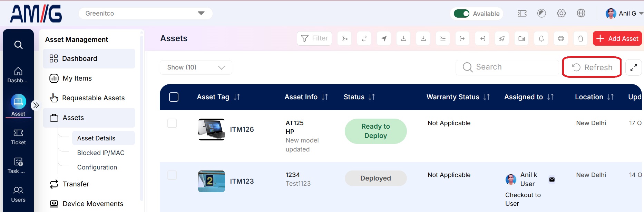Open the ITM126 asset tag link
Screen dimensions: 644x212
[242, 129]
